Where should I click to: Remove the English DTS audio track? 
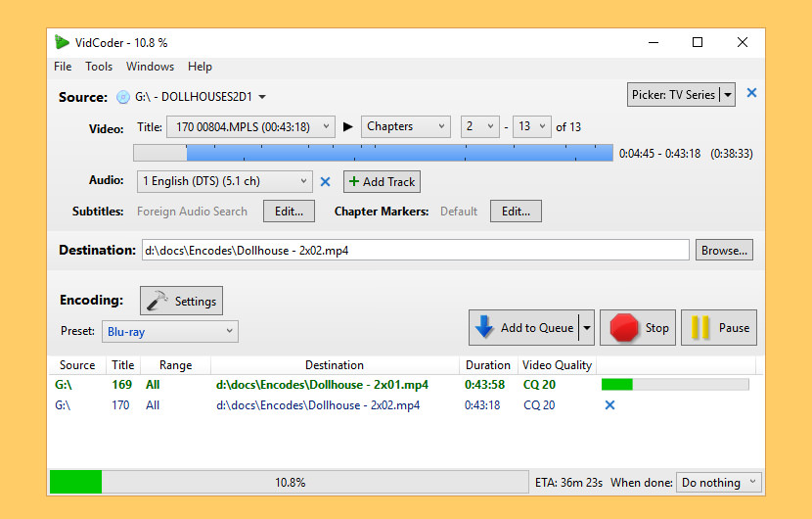coord(325,181)
